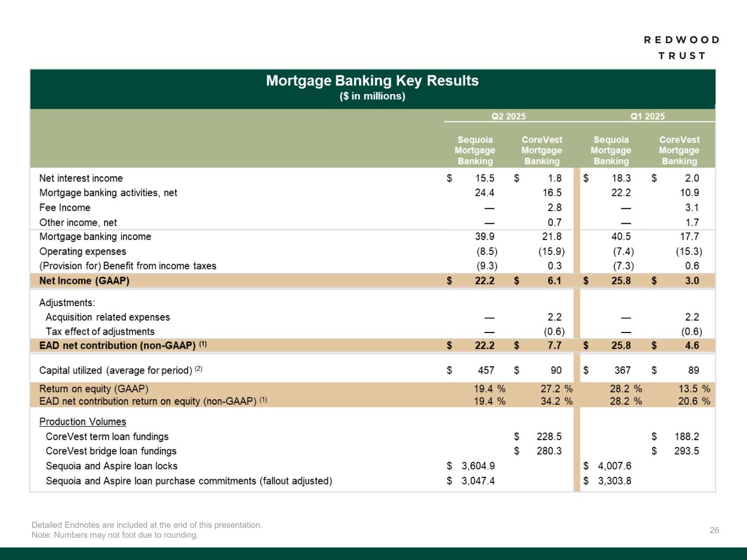The image size is (747, 560).
Task: Click the page number 26
Action: [714, 530]
